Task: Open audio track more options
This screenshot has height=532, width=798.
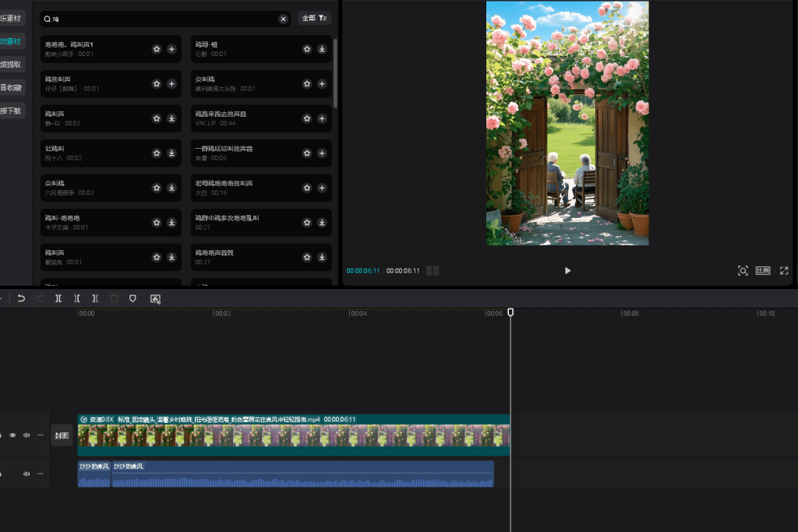Action: [41, 474]
